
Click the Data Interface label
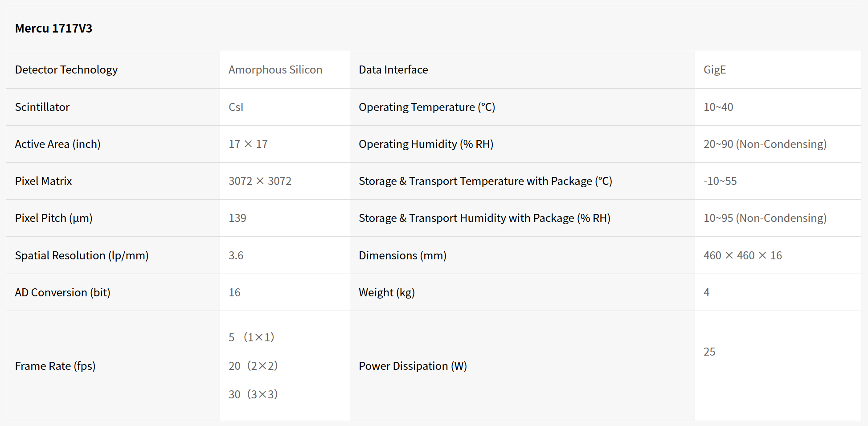click(393, 70)
